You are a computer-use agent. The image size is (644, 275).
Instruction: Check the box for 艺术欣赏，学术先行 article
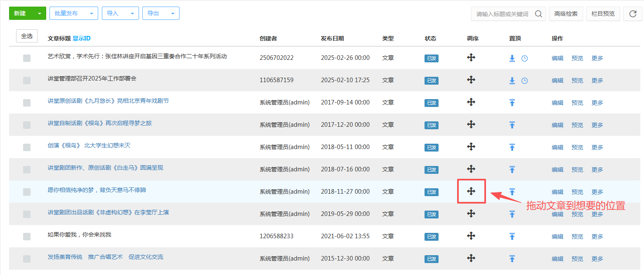[x=27, y=58]
